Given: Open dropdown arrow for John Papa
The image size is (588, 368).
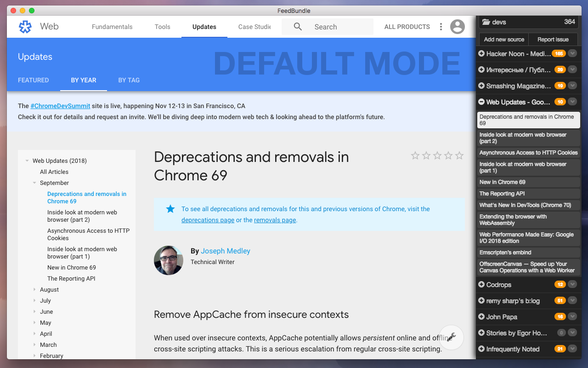Looking at the screenshot, I should click(x=572, y=317).
